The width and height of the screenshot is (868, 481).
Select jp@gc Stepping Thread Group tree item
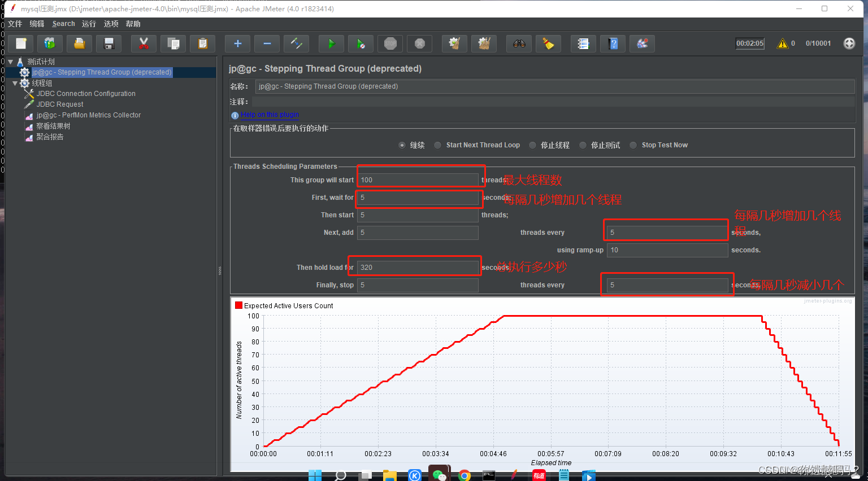tap(101, 72)
